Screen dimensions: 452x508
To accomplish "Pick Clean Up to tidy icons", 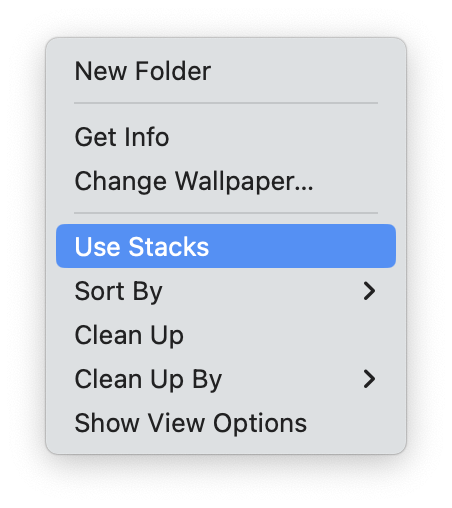I will point(226,335).
